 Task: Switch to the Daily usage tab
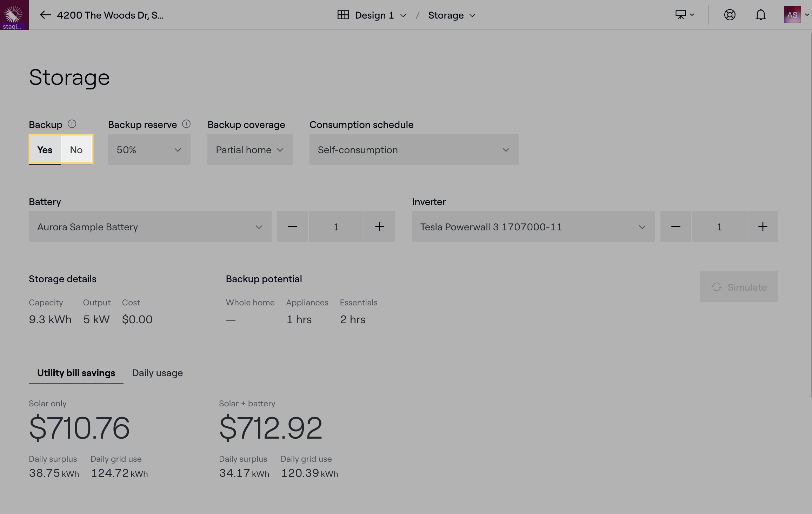pos(157,373)
